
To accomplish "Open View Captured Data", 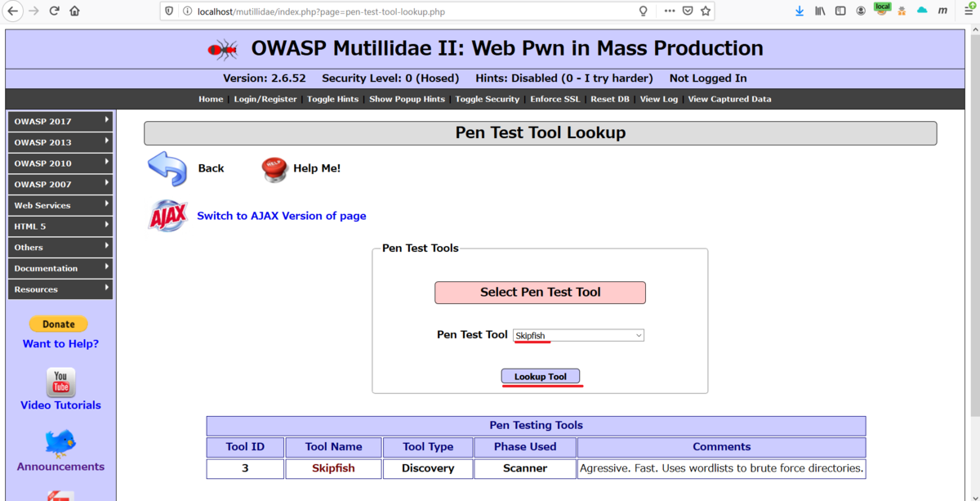I will point(729,99).
